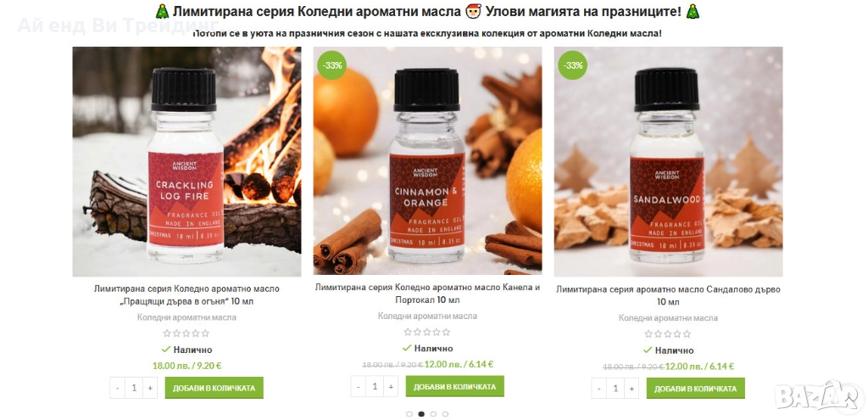This screenshot has height=420, width=868.
Task: Increase quantity for Сандалово дърво oil
Action: coord(632,389)
